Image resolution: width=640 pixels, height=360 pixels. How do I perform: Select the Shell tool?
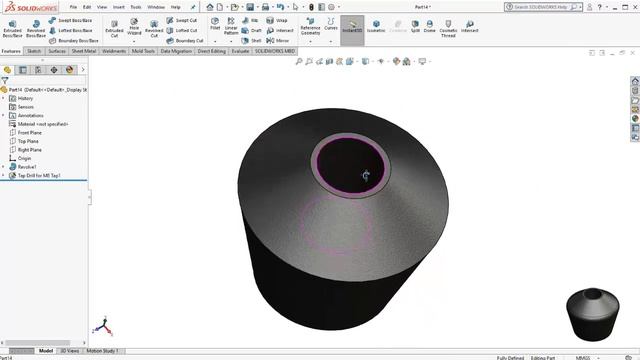251,41
